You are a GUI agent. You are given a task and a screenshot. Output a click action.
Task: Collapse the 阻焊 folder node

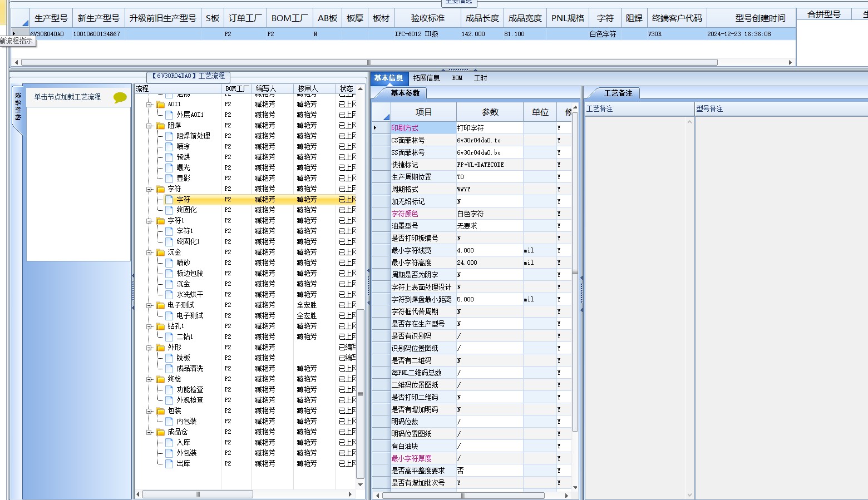pos(149,126)
